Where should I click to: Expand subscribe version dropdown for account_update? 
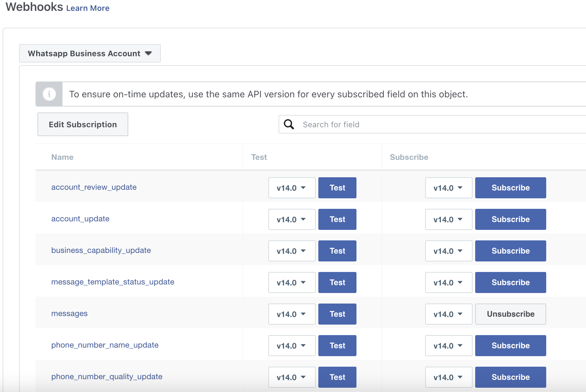448,219
